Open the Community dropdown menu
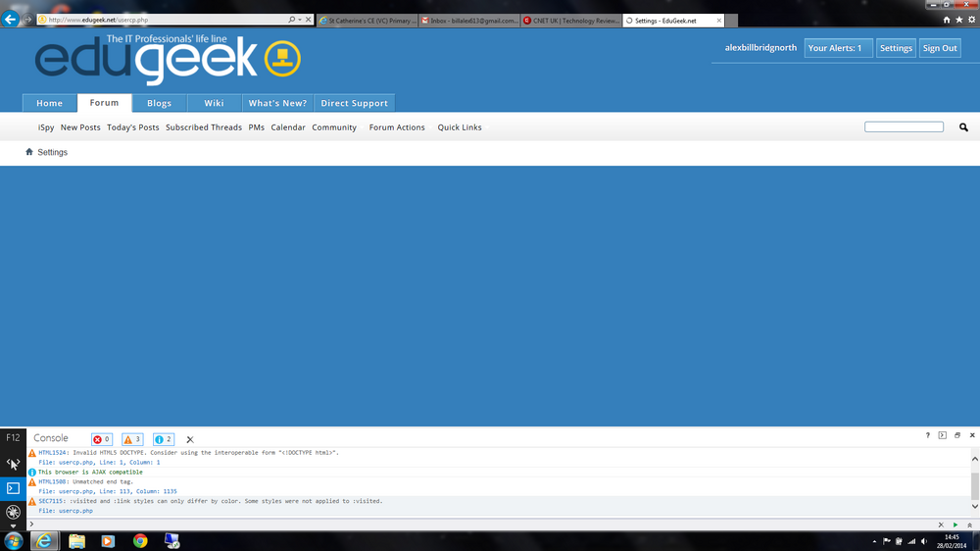980x551 pixels. coord(336,126)
